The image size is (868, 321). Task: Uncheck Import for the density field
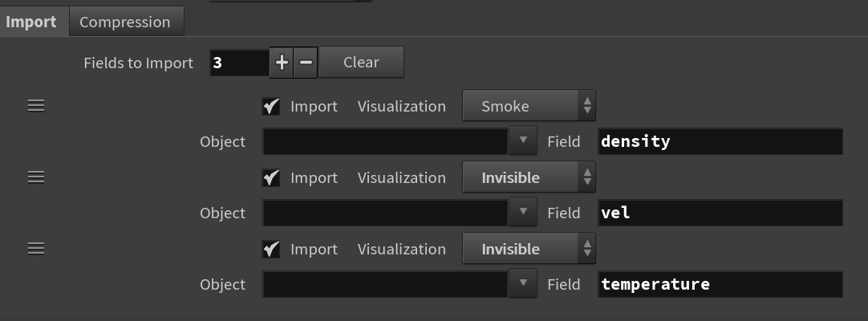click(x=271, y=106)
